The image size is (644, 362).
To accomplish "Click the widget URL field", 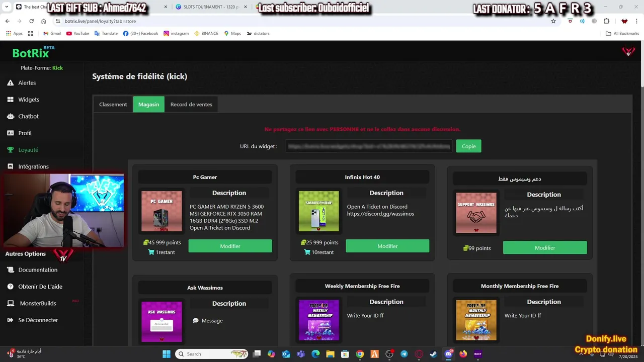I will (x=369, y=146).
